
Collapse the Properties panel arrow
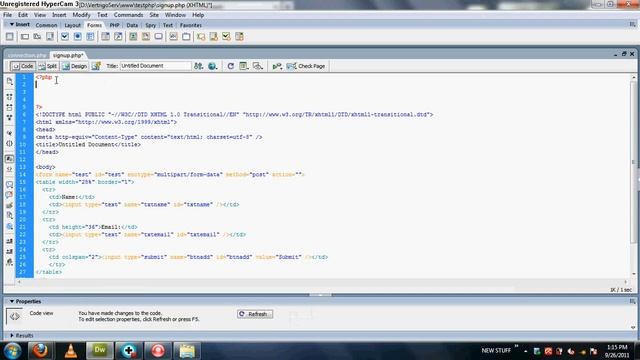coord(11,301)
